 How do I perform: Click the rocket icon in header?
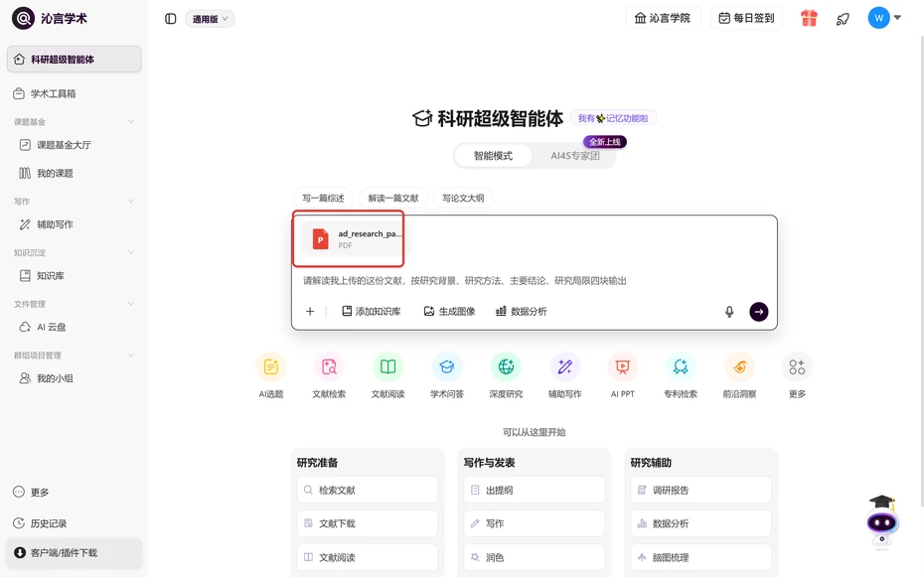click(843, 19)
